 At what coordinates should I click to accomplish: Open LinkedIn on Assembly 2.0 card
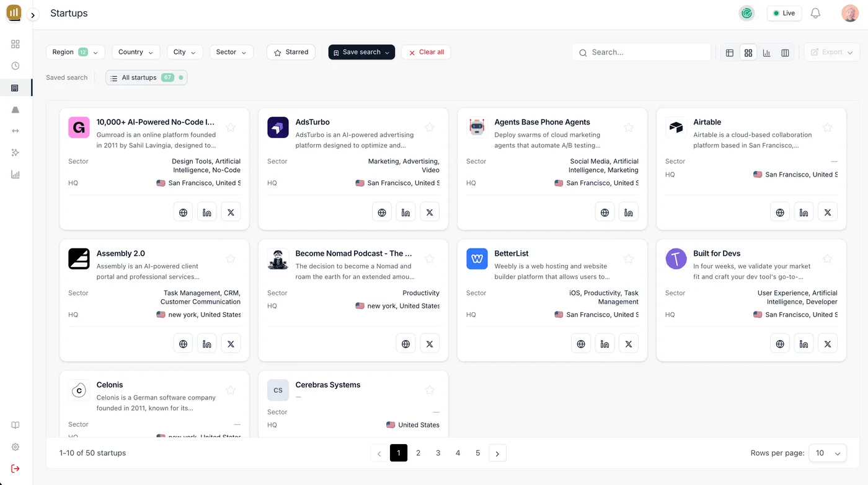[207, 343]
